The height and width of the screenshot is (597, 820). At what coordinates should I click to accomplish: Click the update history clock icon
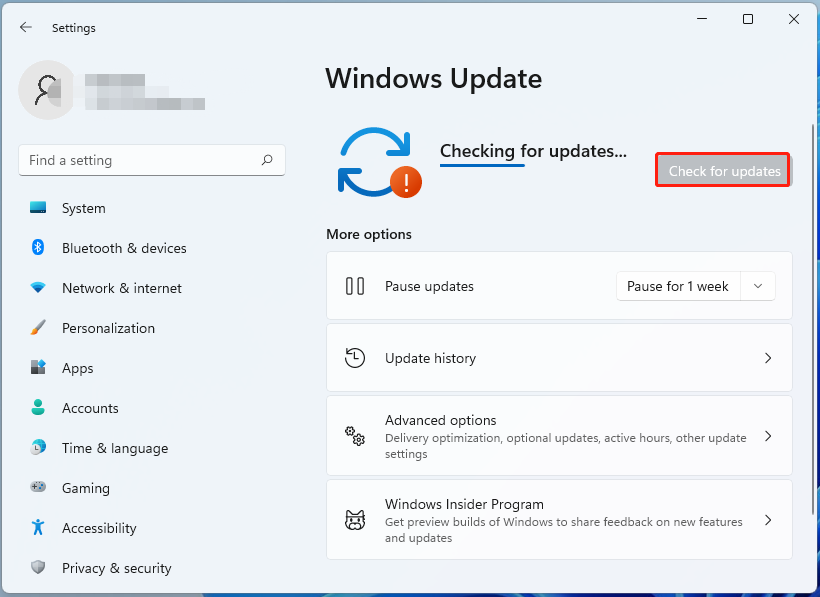[x=355, y=358]
